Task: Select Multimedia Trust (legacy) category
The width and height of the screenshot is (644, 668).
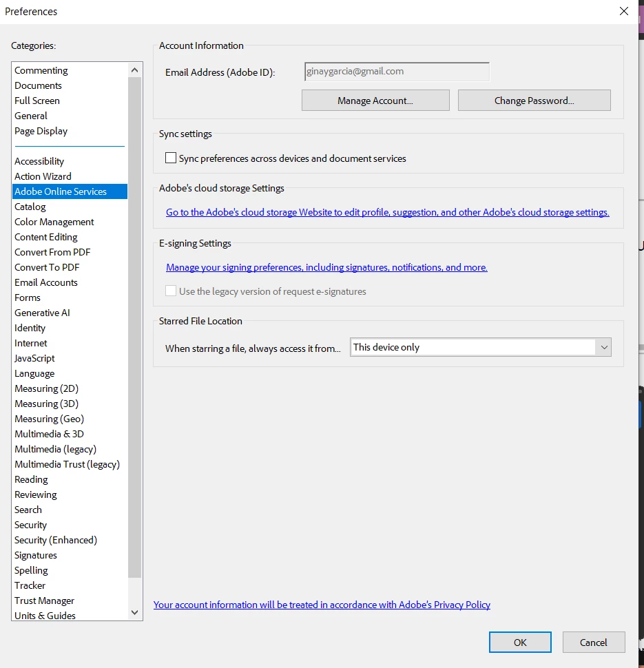Action: 70,464
